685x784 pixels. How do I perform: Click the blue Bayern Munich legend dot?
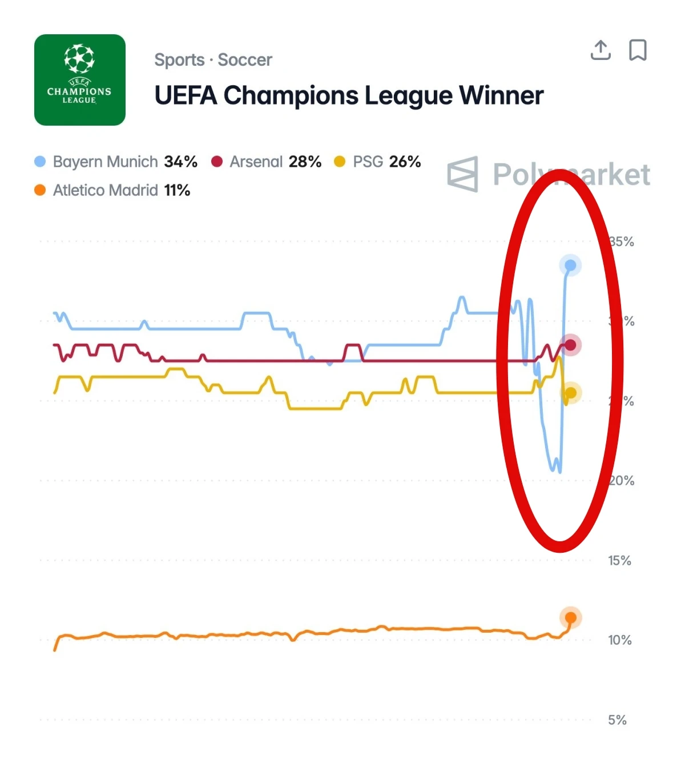click(40, 162)
